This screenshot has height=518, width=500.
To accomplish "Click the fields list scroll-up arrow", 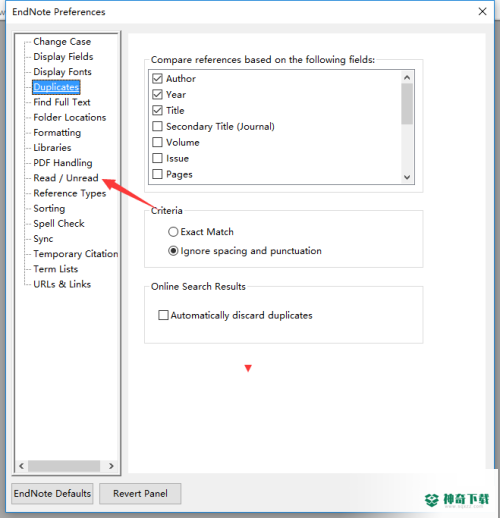I will click(407, 78).
